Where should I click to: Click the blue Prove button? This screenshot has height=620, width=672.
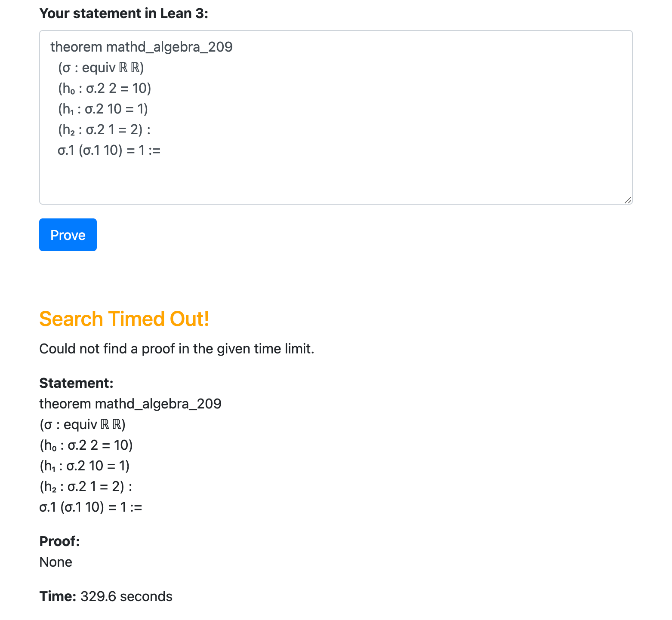pyautogui.click(x=68, y=235)
